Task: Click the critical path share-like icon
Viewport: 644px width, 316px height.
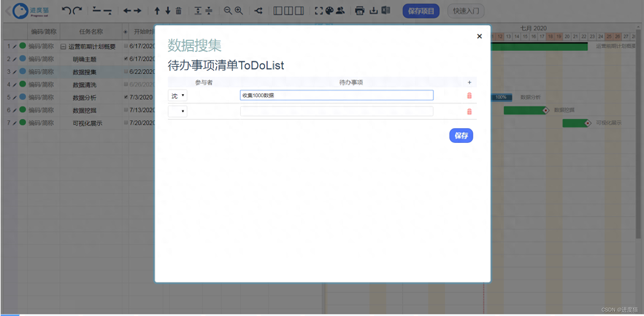Action: (x=259, y=11)
